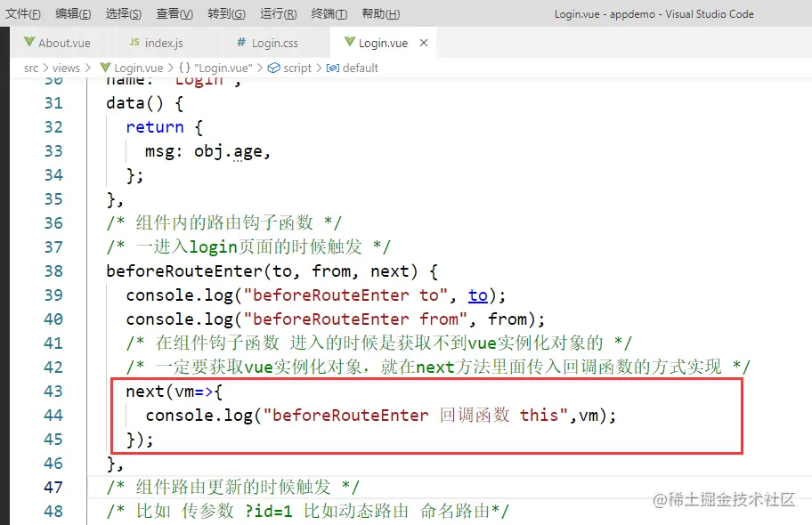Click the underlined "to" link on line 39

(x=478, y=295)
